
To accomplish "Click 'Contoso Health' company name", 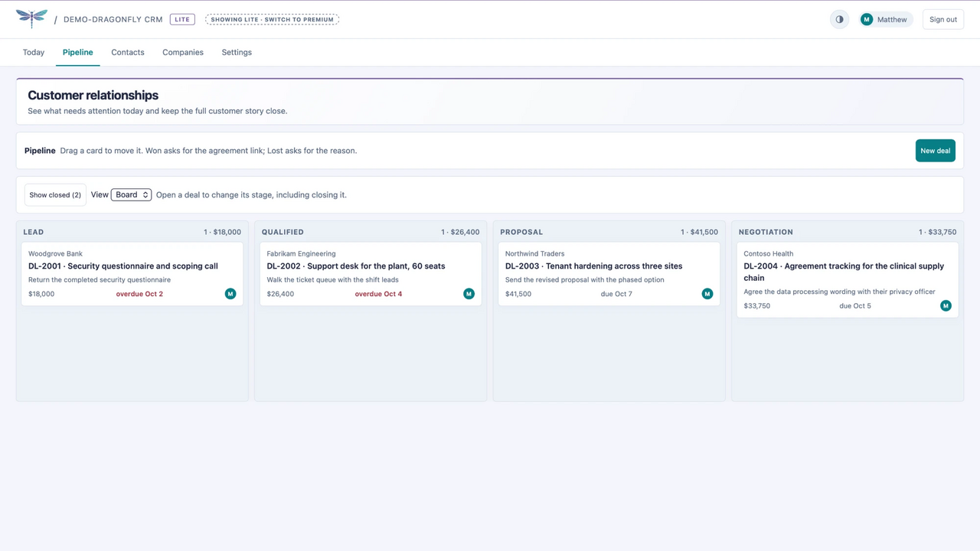I will click(769, 254).
